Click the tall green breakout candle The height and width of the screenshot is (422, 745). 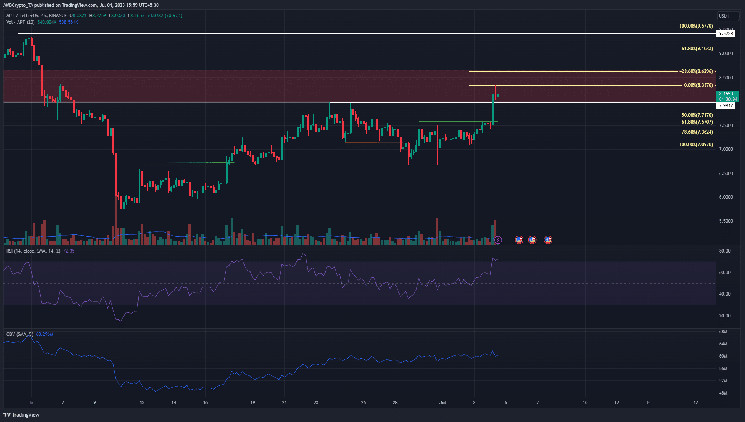pyautogui.click(x=494, y=108)
